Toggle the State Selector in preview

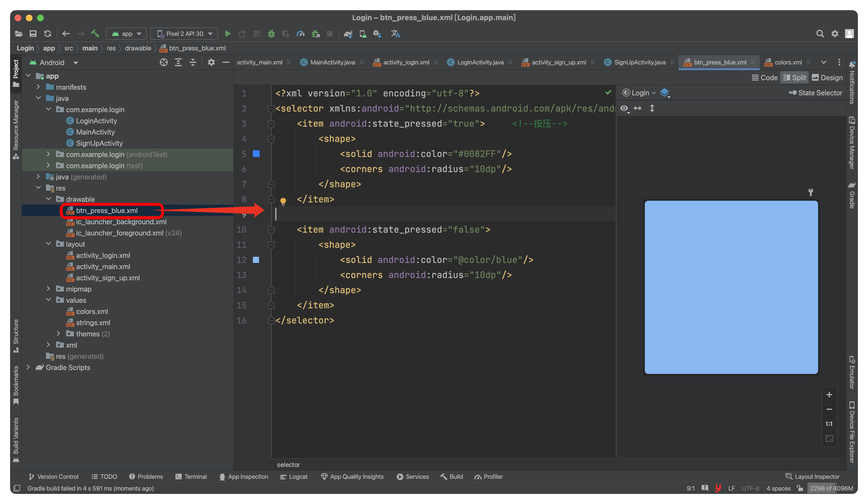point(815,93)
